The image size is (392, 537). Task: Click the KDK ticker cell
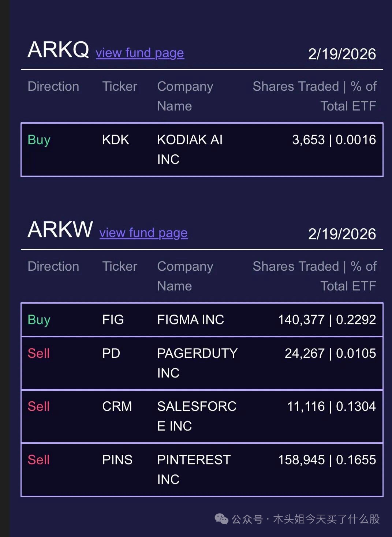coord(115,140)
